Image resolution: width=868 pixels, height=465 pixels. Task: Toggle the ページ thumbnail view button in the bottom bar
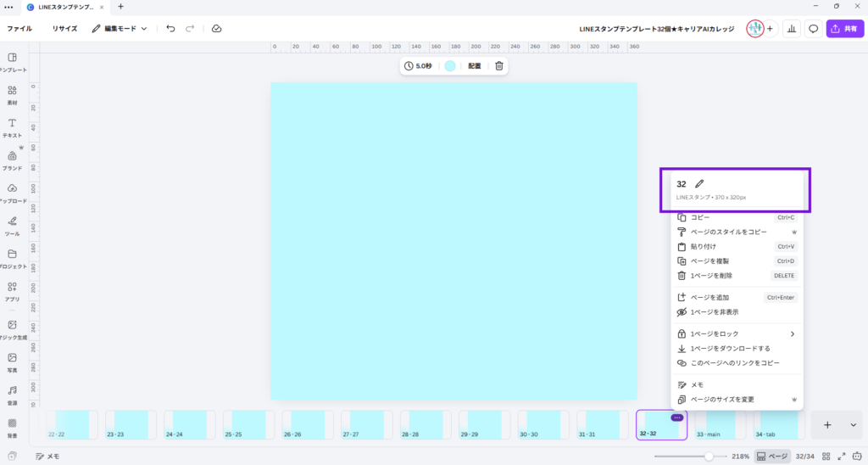772,456
